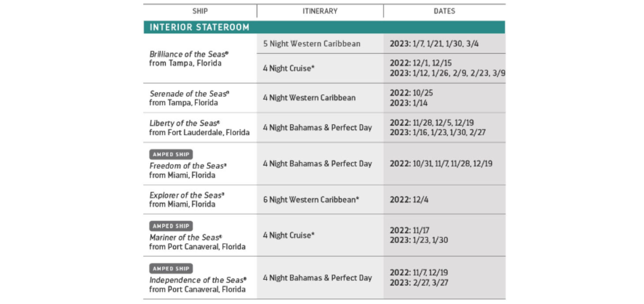Click the AMPED SHIP badge above Independence of the Seas
The width and height of the screenshot is (644, 304).
click(171, 269)
